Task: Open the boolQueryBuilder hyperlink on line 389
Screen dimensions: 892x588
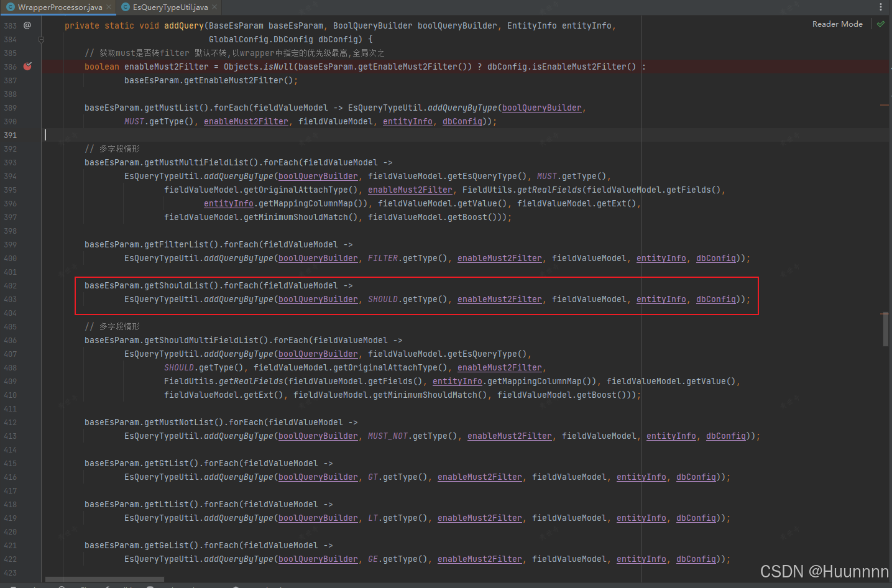Action: [540, 108]
